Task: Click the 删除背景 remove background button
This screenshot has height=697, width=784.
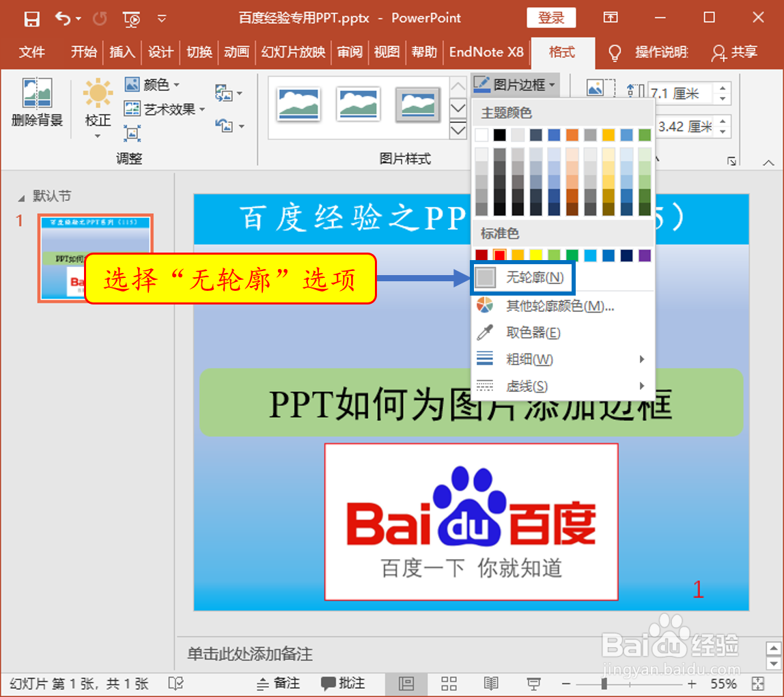Action: (37, 103)
